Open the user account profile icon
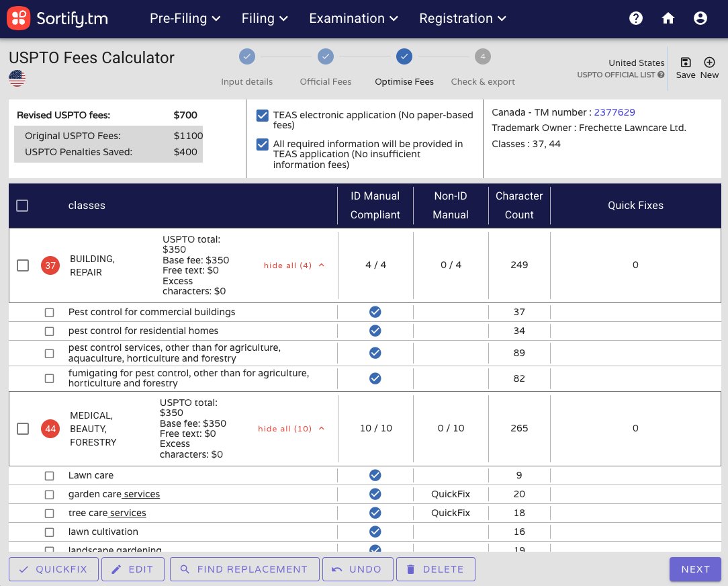The image size is (728, 586). tap(700, 18)
